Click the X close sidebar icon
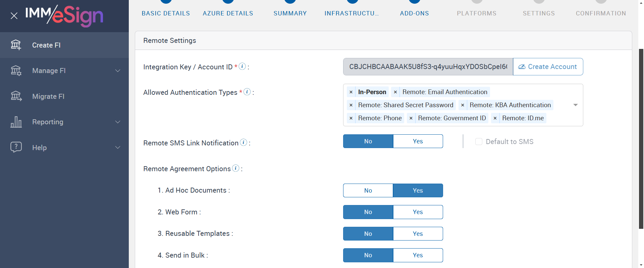This screenshot has height=268, width=644. 14,16
